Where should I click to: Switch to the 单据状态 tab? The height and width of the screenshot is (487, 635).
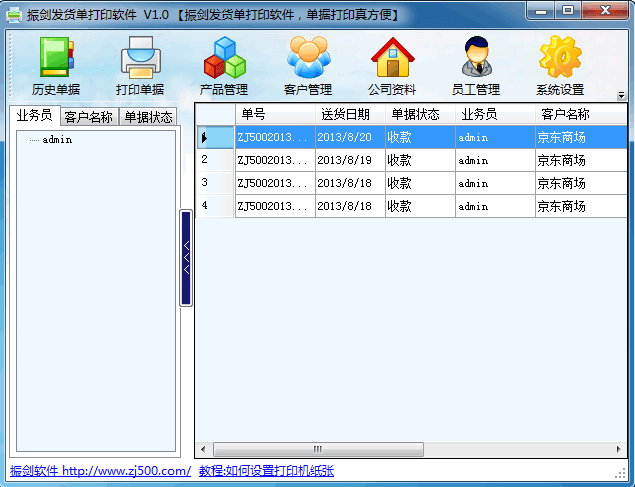tap(148, 117)
